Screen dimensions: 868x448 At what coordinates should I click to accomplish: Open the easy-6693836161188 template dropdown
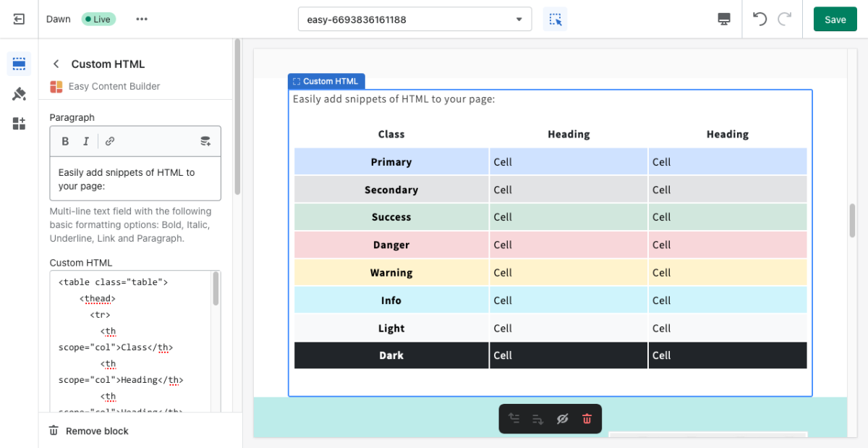click(414, 20)
